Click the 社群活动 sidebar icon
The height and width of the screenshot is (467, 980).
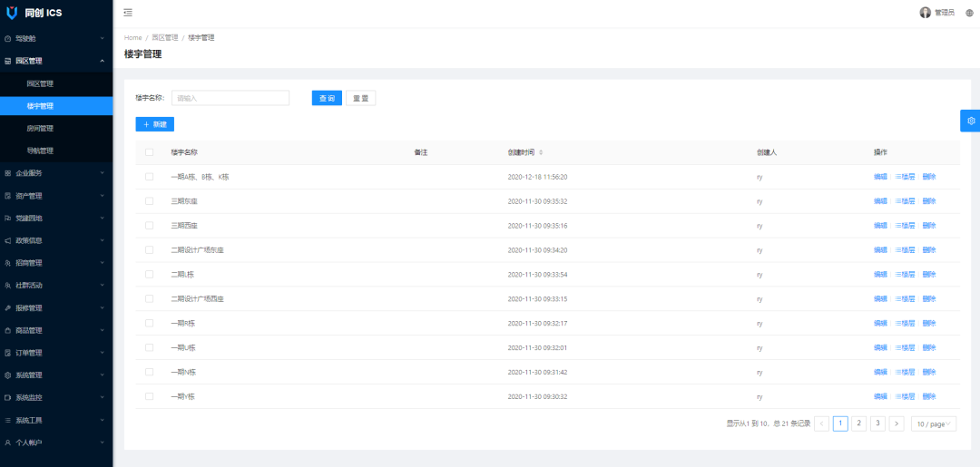(x=7, y=286)
